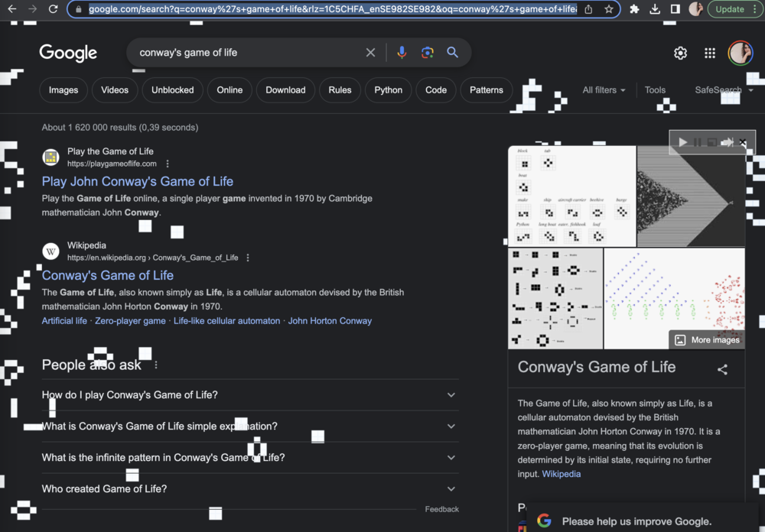Open Play John Conway's Game of Life link

[138, 181]
